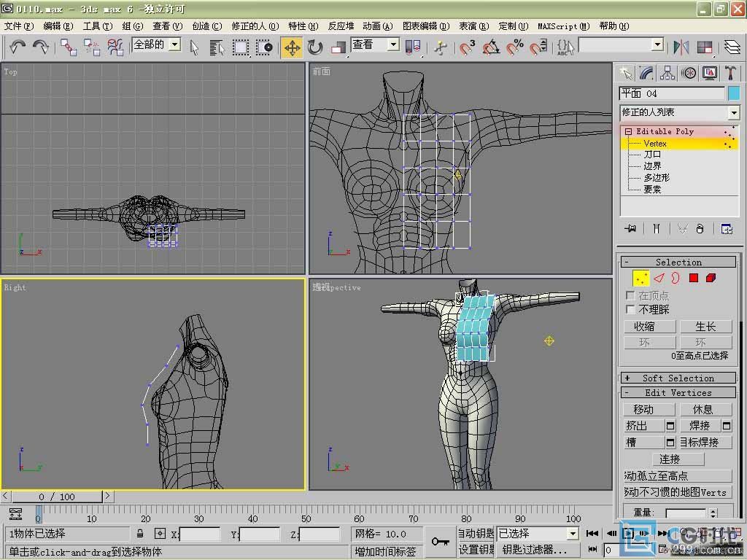Switch to the Hierarchy command panel tab
The image size is (747, 560).
pos(667,74)
